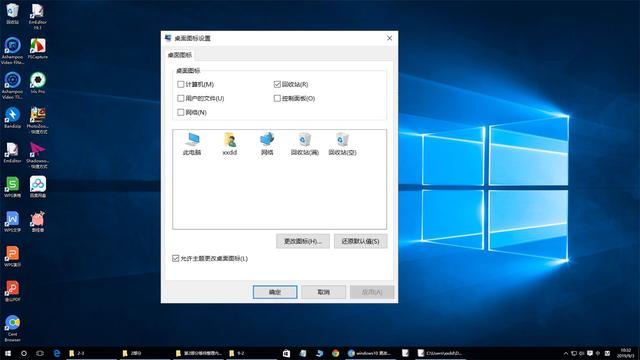
Task: Click the 更改图标(H)... change icon button
Action: click(x=303, y=241)
